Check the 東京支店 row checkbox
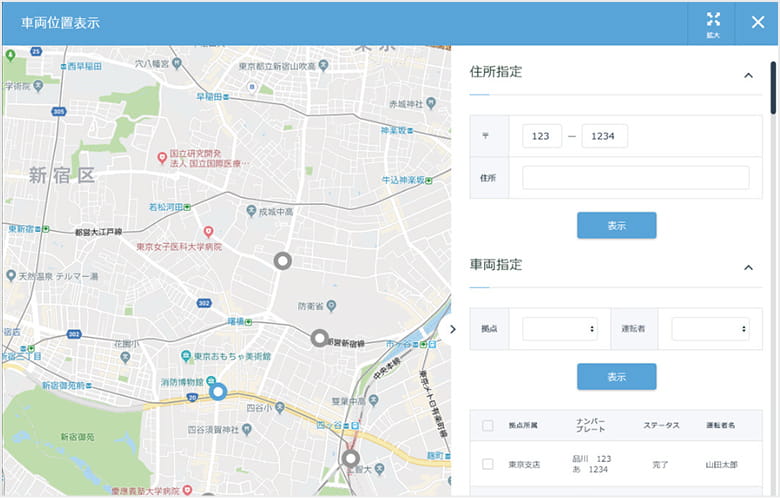The width and height of the screenshot is (780, 498). 488,464
